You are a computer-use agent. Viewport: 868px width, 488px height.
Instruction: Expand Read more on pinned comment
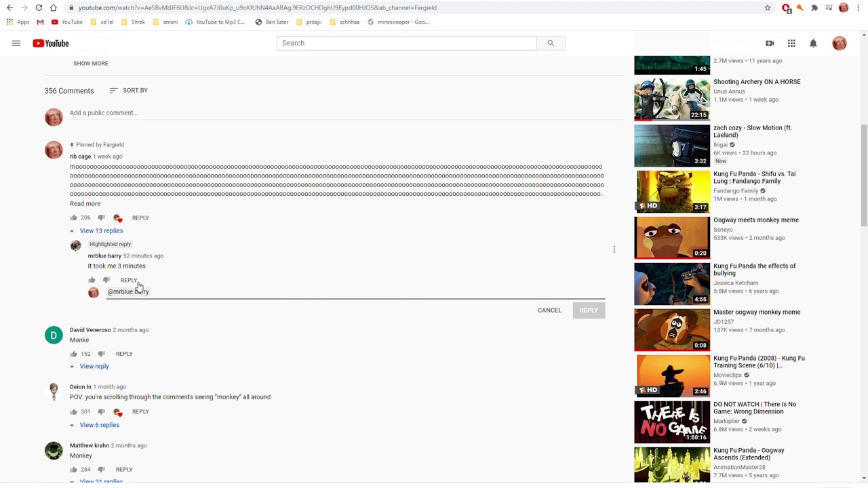(85, 203)
